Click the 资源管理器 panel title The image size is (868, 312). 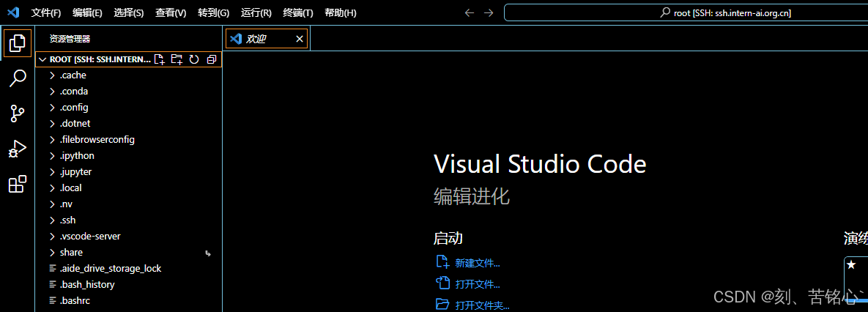70,39
